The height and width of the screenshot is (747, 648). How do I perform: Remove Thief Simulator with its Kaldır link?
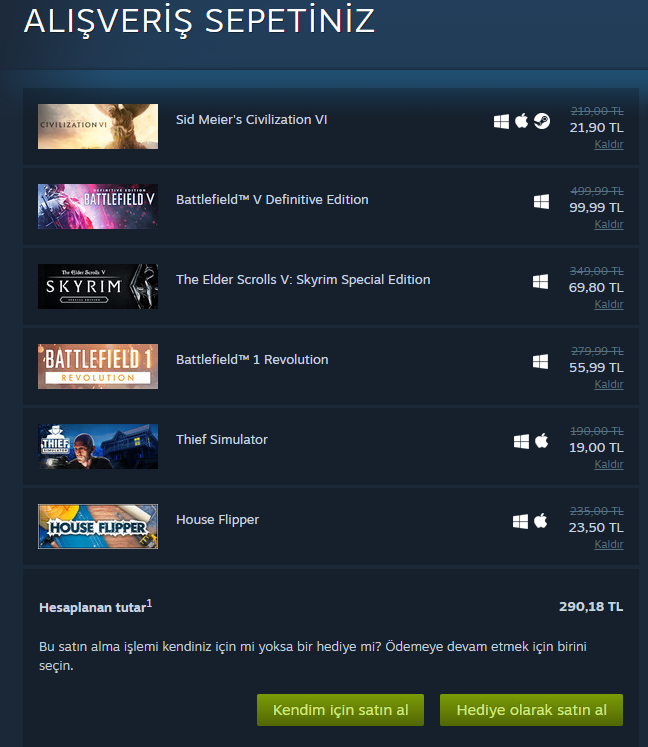(x=609, y=464)
